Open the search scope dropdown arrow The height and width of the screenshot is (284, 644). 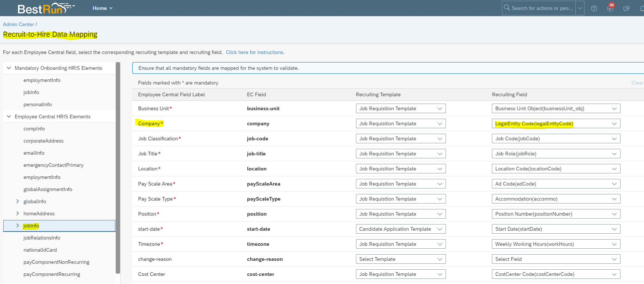tap(580, 8)
